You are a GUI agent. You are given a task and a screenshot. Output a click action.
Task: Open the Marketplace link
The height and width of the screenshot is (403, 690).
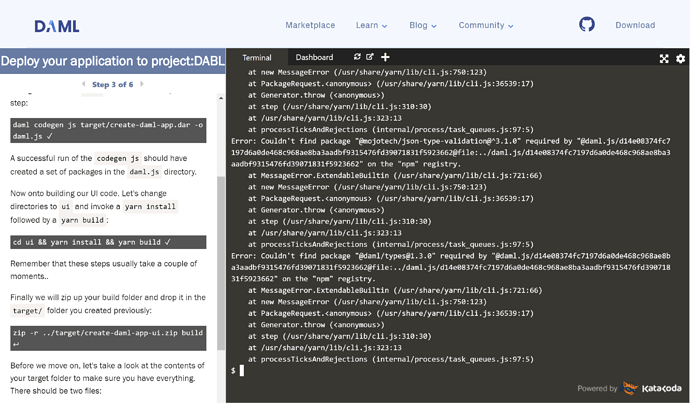[x=310, y=25]
